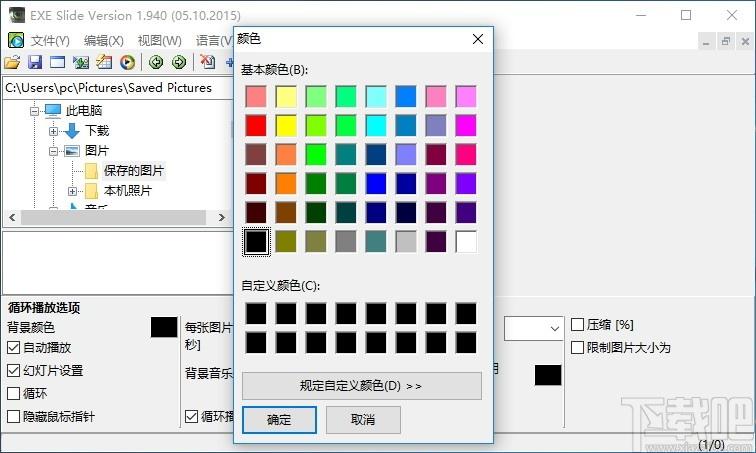The height and width of the screenshot is (453, 756).
Task: Expand the 本机照片 folder node
Action: click(72, 191)
